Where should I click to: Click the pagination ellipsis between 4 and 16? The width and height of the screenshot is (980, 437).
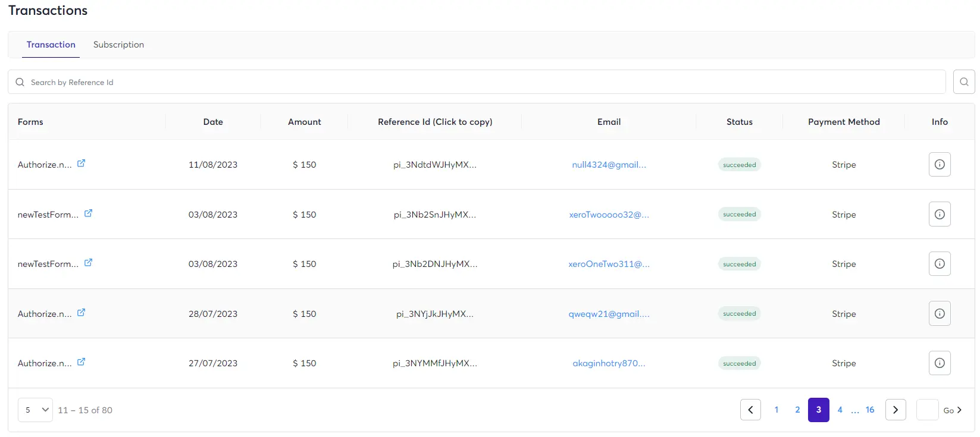point(855,411)
